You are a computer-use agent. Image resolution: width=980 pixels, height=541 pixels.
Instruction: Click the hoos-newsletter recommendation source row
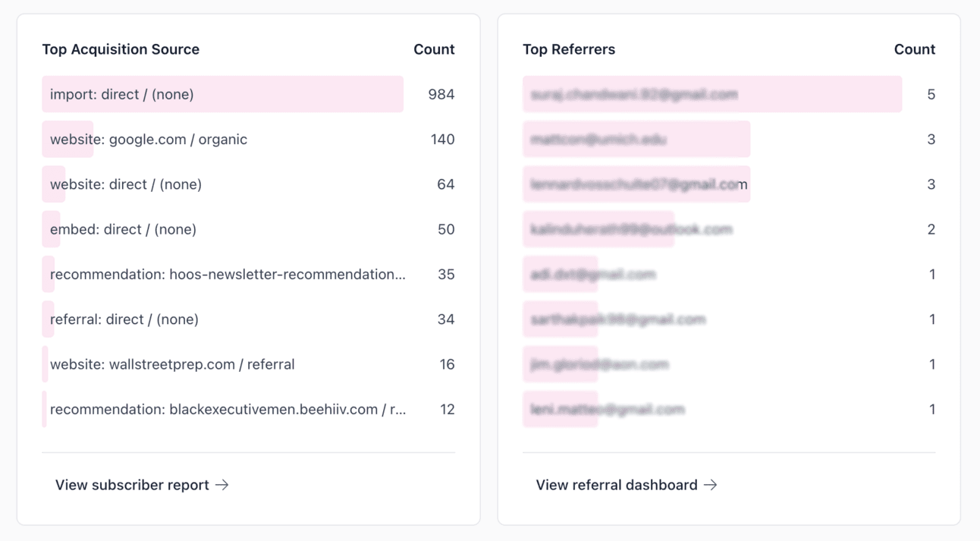pyautogui.click(x=248, y=274)
